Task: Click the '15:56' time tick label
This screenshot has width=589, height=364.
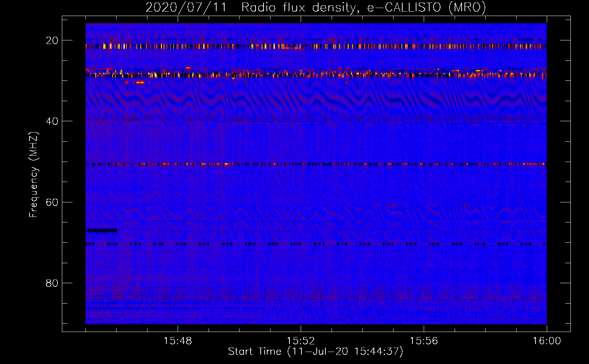Action: pos(424,341)
